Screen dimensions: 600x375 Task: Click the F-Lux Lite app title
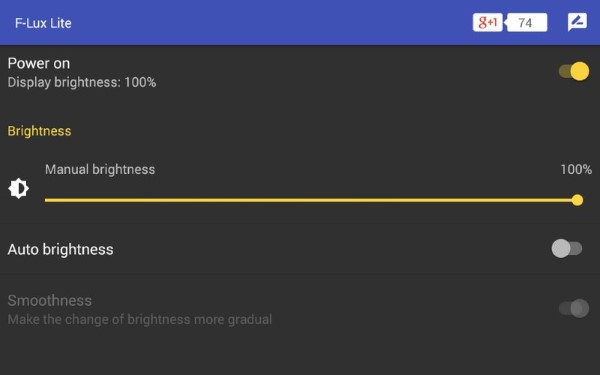pos(43,23)
